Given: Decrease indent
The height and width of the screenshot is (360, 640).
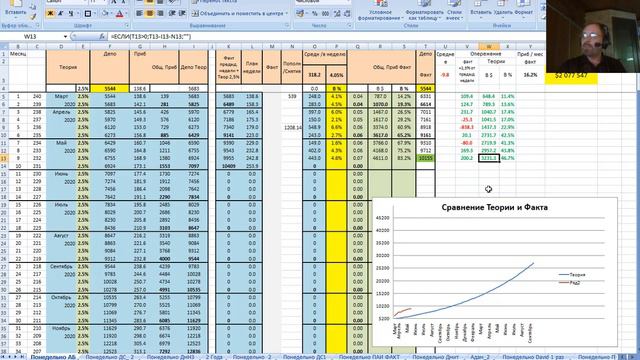Looking at the screenshot, I should (172, 13).
